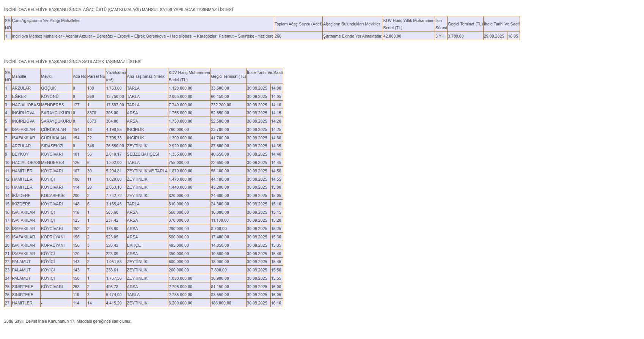Select the BEYKÖY mahalle cell
The height and width of the screenshot is (339, 644).
click(x=20, y=155)
